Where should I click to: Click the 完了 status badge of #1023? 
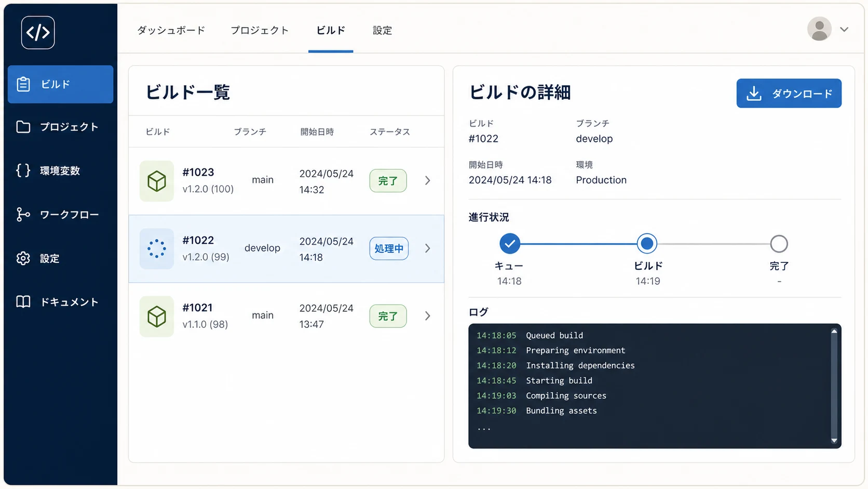pyautogui.click(x=388, y=181)
